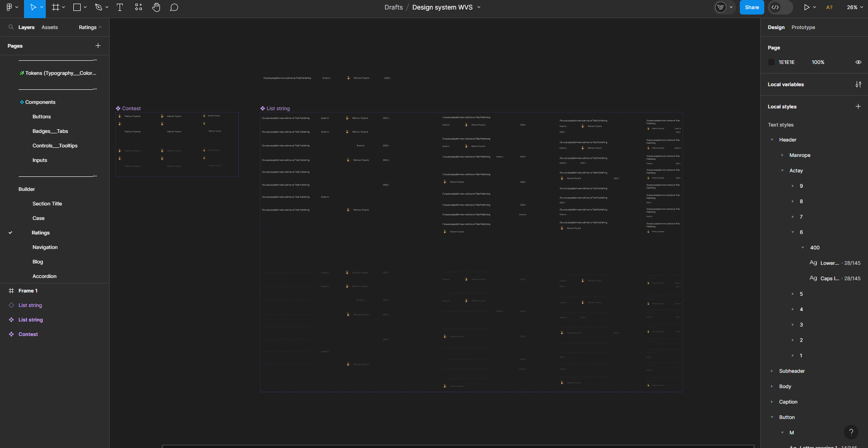Open the Buttons page
The image size is (868, 448).
point(42,117)
